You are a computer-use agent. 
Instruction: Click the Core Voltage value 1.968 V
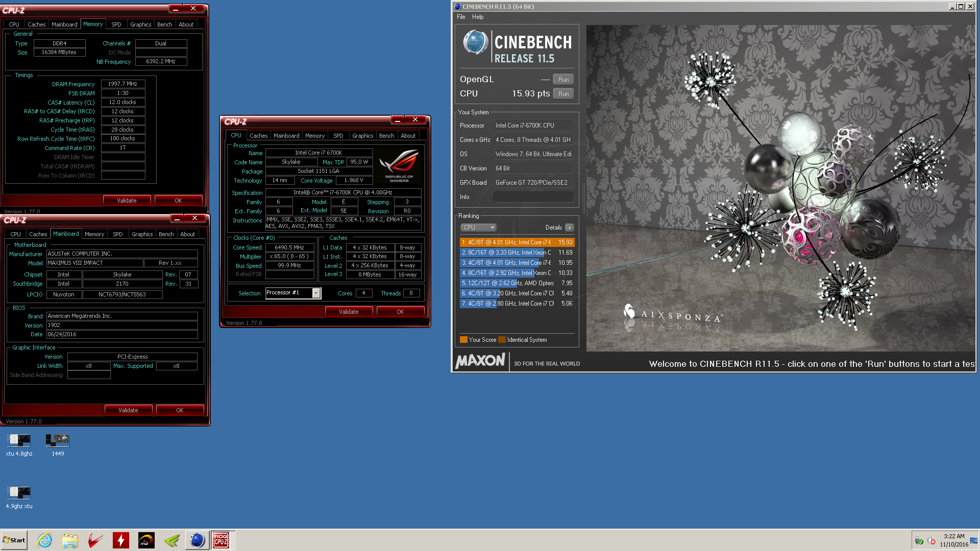[x=354, y=181]
